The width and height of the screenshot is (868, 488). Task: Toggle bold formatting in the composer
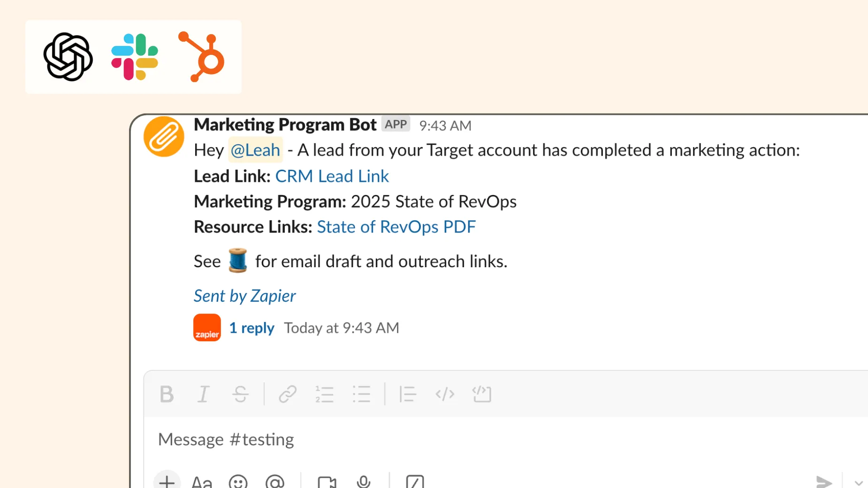click(167, 394)
